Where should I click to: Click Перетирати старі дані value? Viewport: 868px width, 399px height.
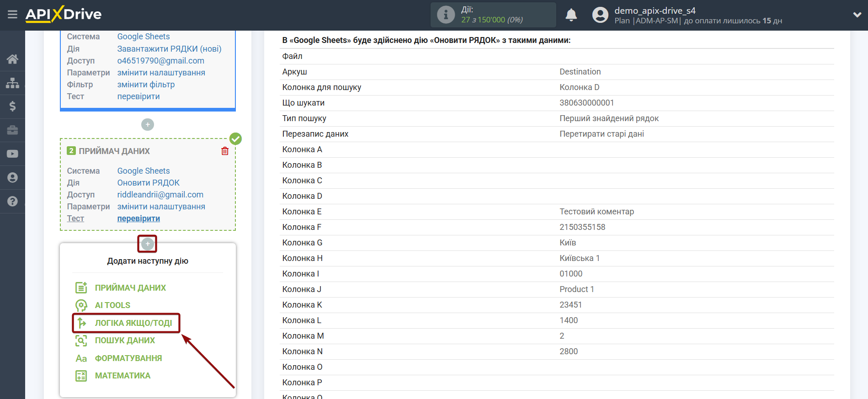(602, 134)
